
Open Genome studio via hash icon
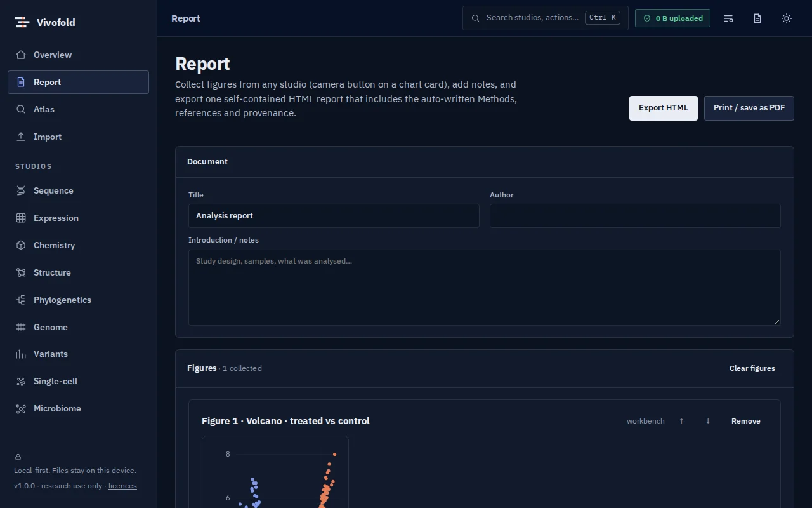[x=21, y=327]
